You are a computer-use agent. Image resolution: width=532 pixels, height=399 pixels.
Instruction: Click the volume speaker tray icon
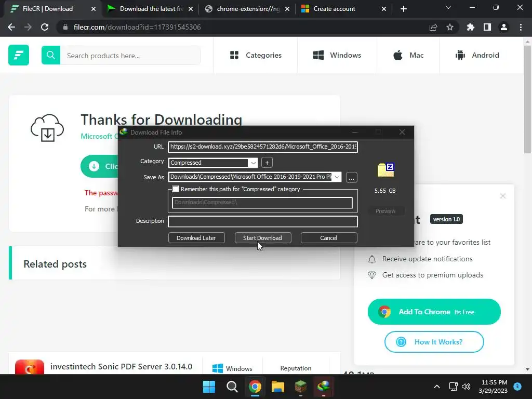pos(466,387)
